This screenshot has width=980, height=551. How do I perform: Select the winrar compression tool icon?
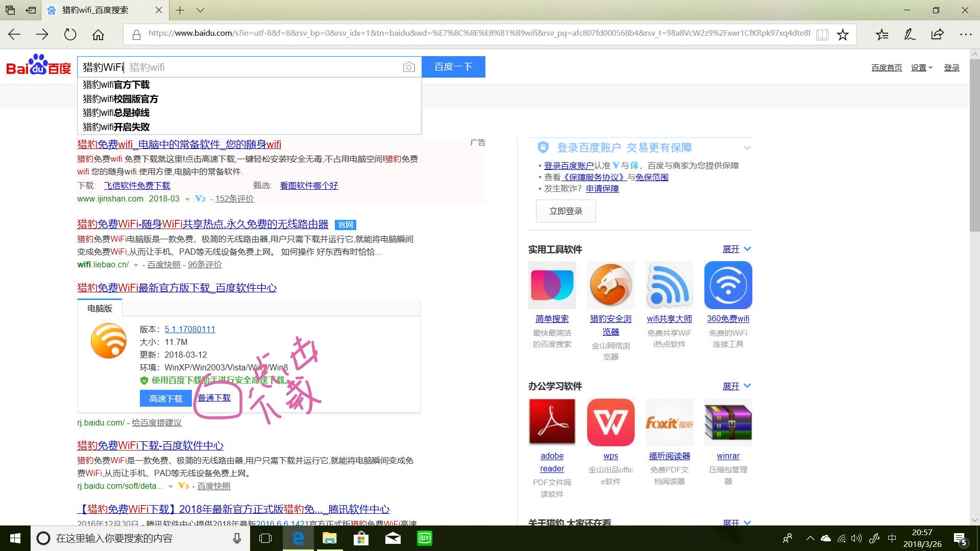click(728, 422)
